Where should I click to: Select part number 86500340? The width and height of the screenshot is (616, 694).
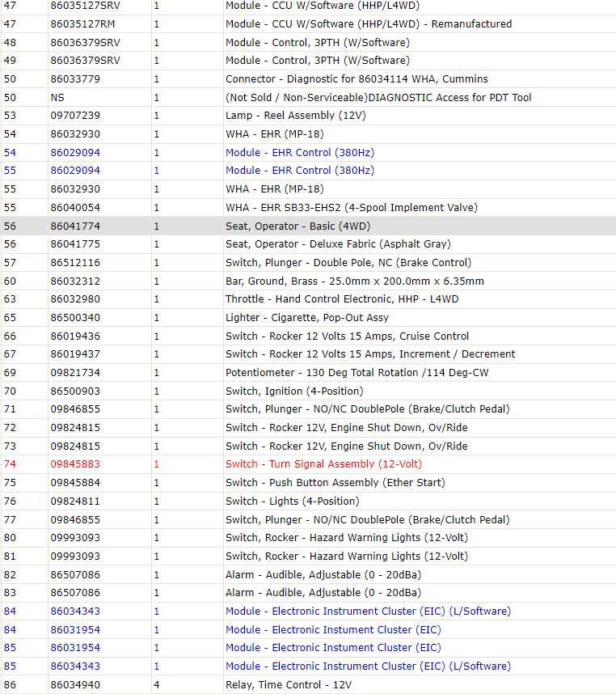tap(75, 318)
